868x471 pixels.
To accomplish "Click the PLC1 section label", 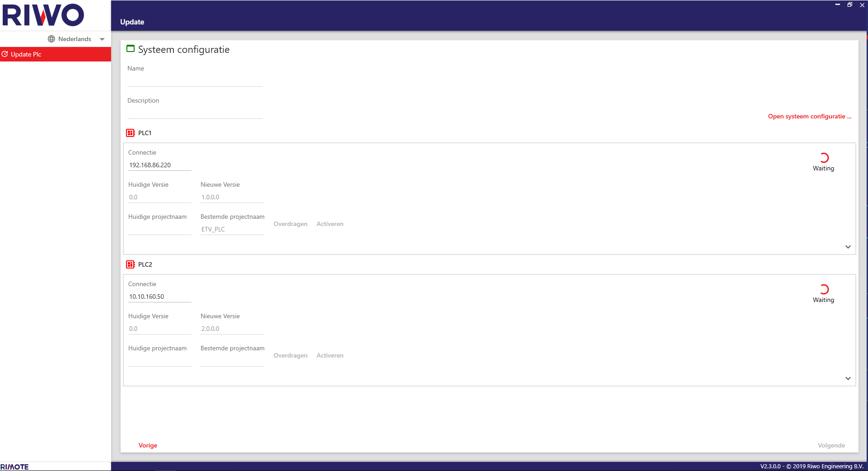I will coord(145,133).
